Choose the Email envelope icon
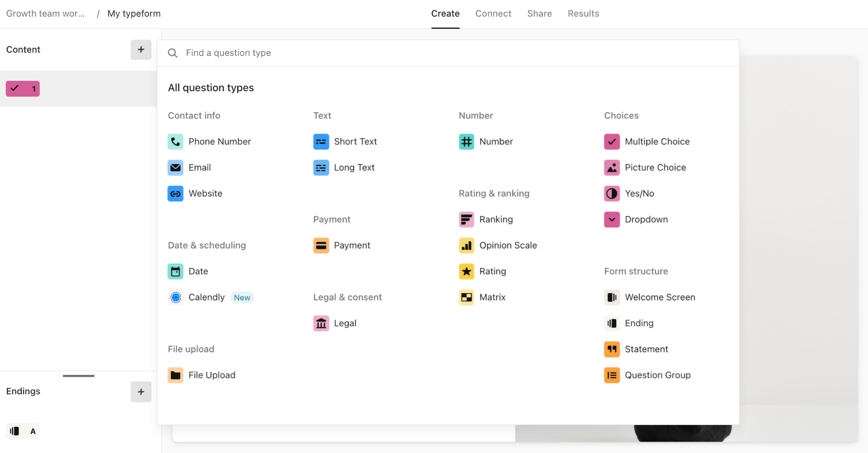This screenshot has height=453, width=868. 175,168
